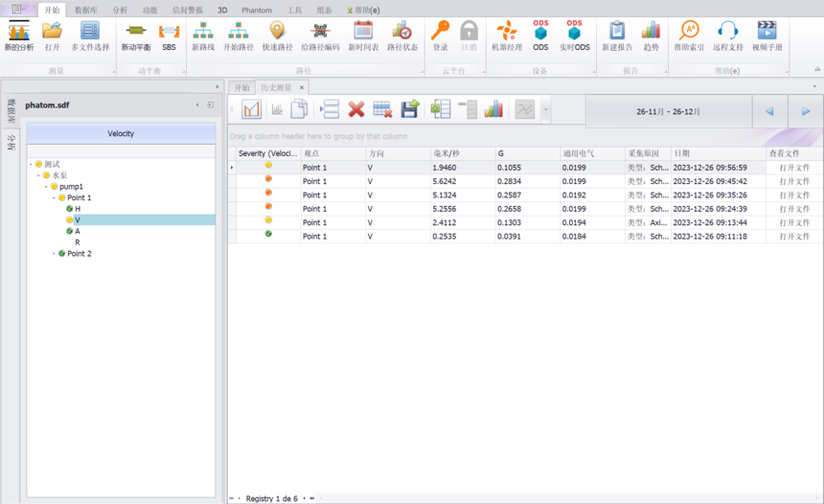Select the H direction tree item

78,208
